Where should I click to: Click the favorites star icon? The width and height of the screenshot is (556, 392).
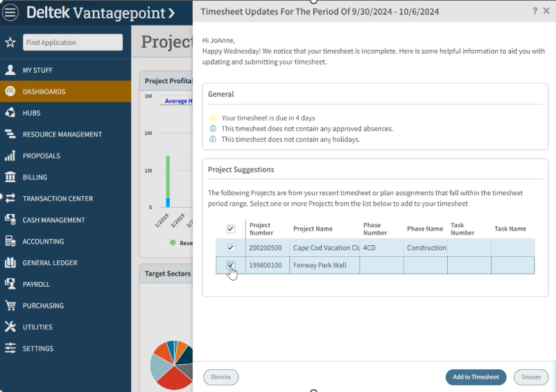10,42
